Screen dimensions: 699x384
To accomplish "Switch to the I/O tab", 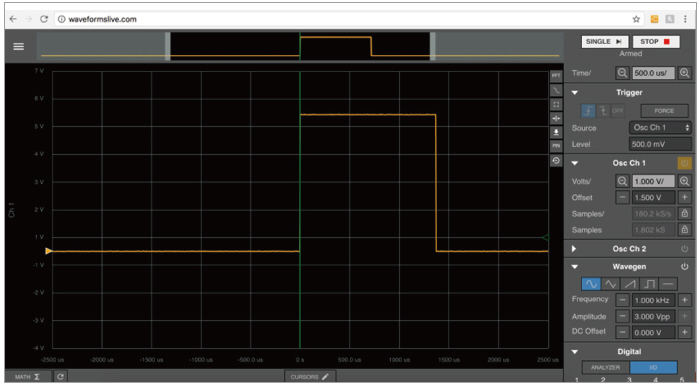I will click(x=653, y=367).
